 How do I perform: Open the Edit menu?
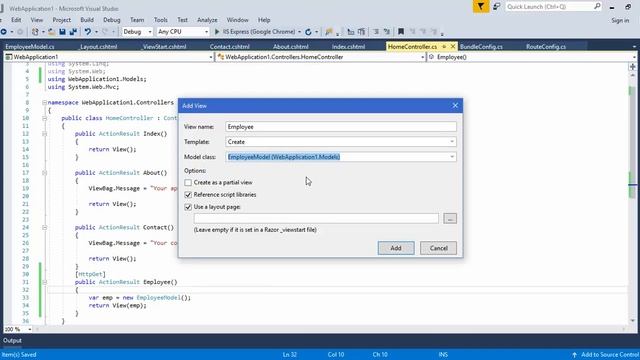(16, 20)
